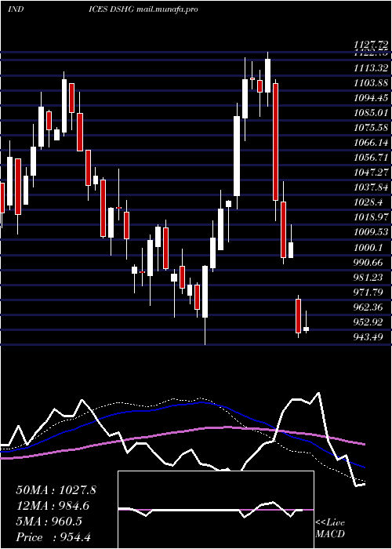
Task: Click the 952.92 price label
Action: (x=368, y=322)
